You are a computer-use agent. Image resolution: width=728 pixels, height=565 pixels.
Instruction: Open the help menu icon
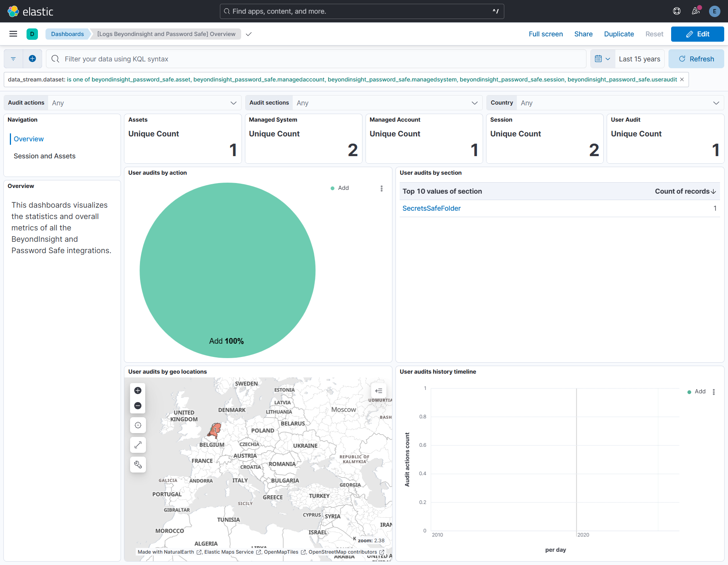tap(677, 11)
